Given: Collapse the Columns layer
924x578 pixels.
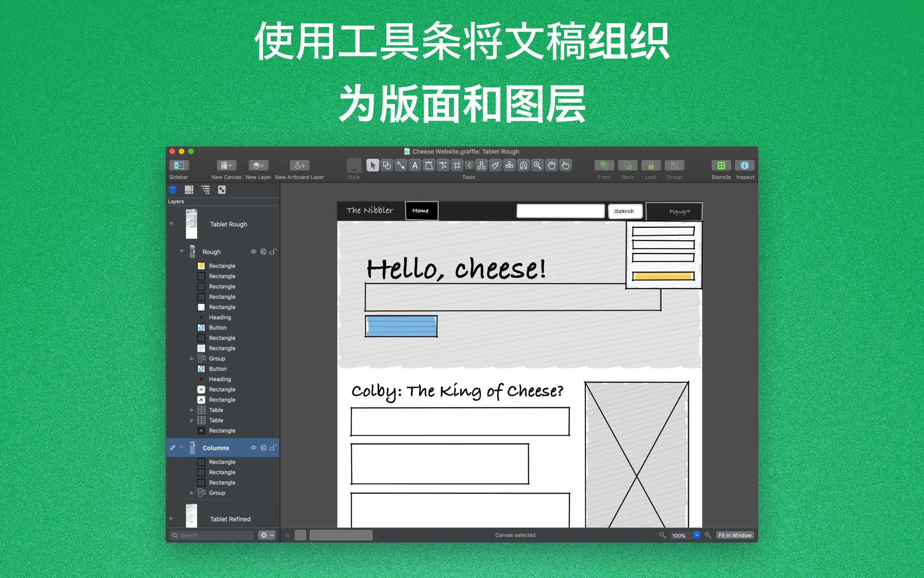Looking at the screenshot, I should pyautogui.click(x=182, y=447).
